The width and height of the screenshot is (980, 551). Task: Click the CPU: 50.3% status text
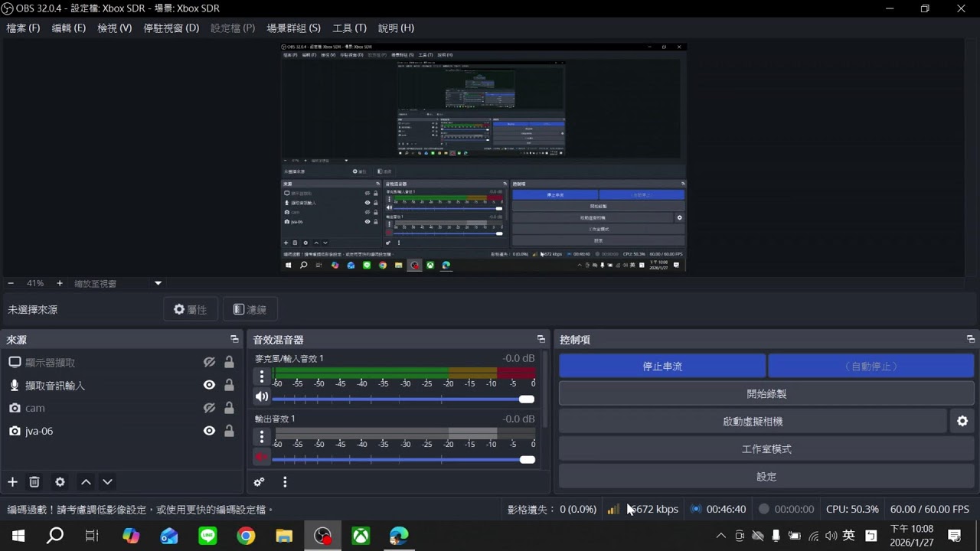[852, 509]
